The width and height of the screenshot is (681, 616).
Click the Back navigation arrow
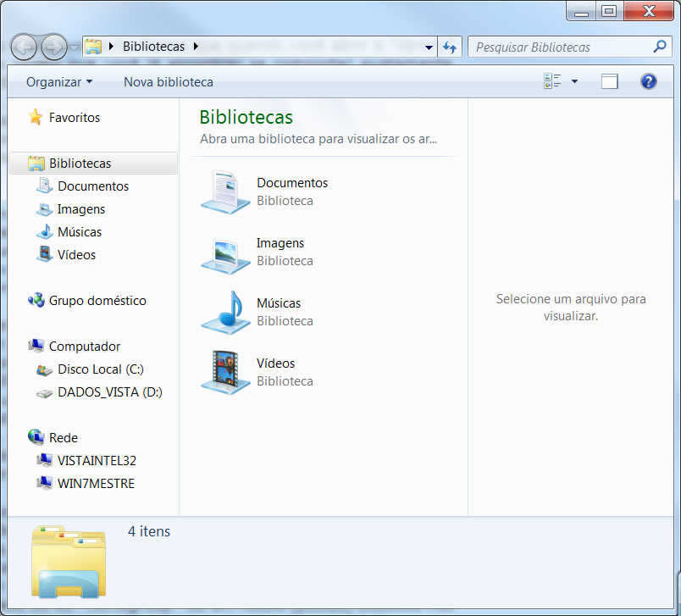pyautogui.click(x=24, y=47)
